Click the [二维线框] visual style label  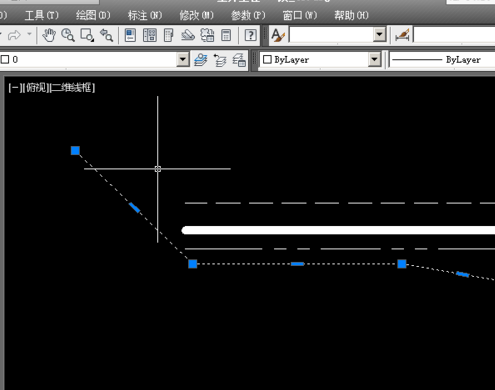pos(72,88)
